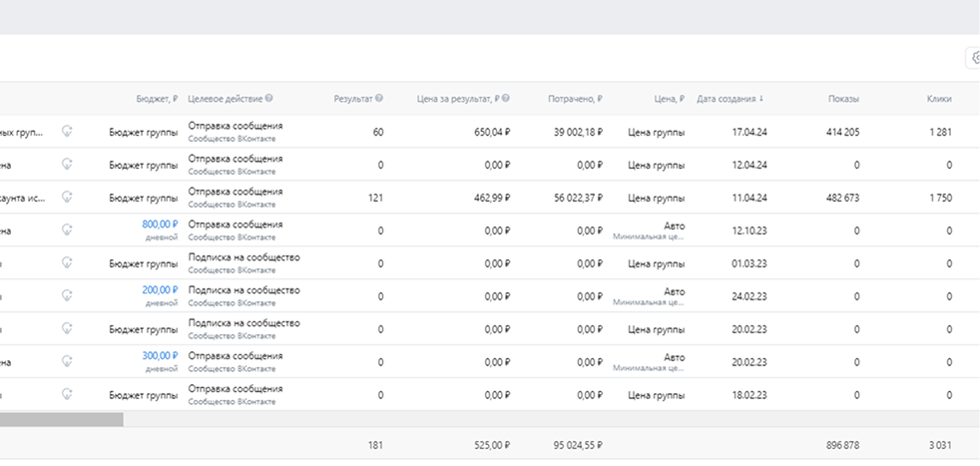Select the Показы column header

[x=843, y=99]
